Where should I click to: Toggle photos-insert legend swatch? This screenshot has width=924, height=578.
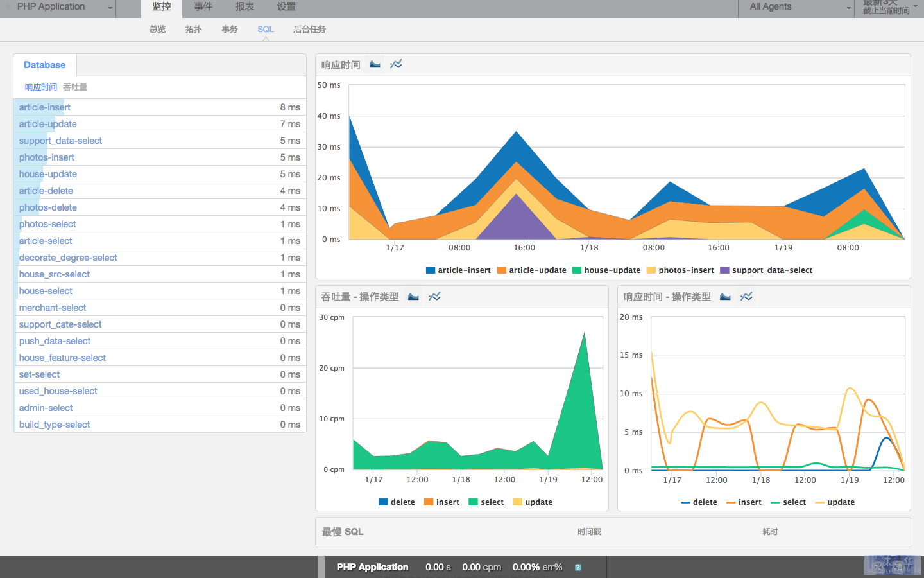(x=651, y=270)
